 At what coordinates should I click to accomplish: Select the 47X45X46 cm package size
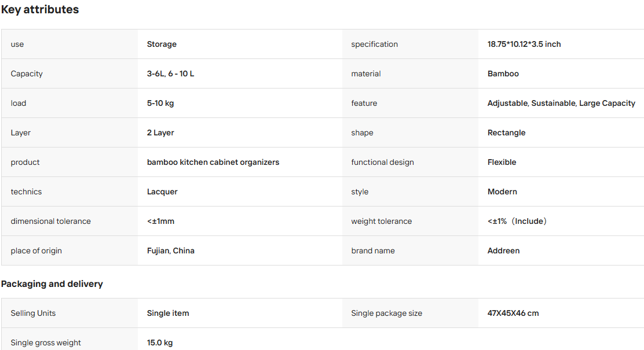pos(513,313)
